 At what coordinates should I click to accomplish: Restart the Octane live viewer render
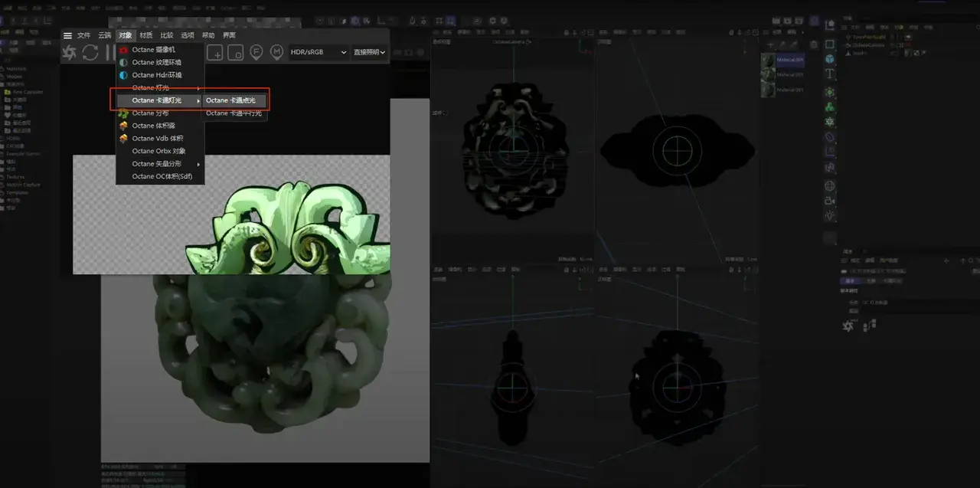coord(69,52)
